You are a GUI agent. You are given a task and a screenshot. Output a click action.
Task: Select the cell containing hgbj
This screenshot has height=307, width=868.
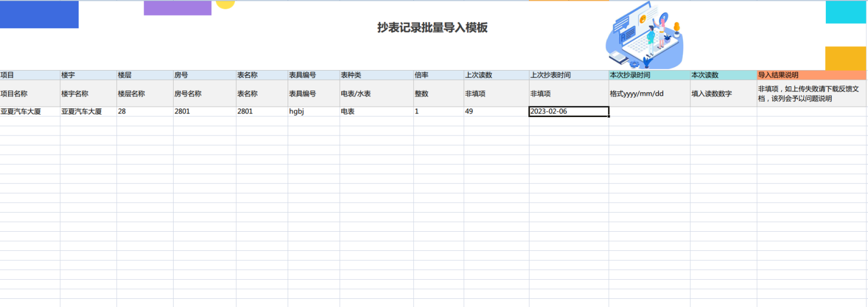point(313,112)
